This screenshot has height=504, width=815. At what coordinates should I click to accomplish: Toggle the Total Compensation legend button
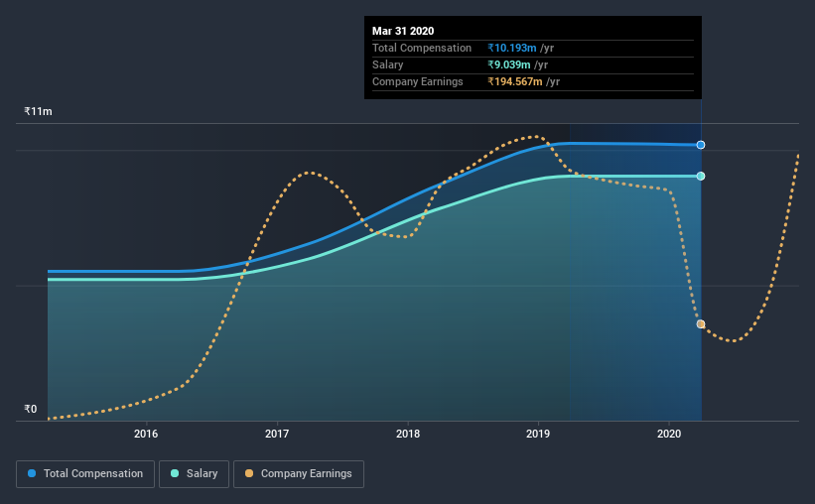(85, 474)
